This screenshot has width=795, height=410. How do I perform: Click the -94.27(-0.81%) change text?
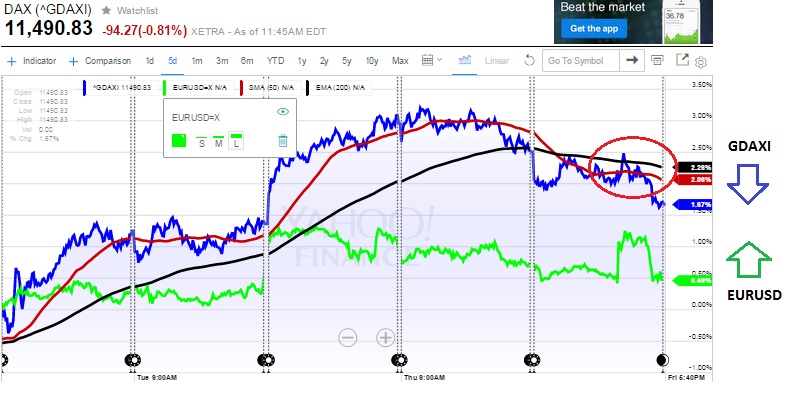pos(144,31)
